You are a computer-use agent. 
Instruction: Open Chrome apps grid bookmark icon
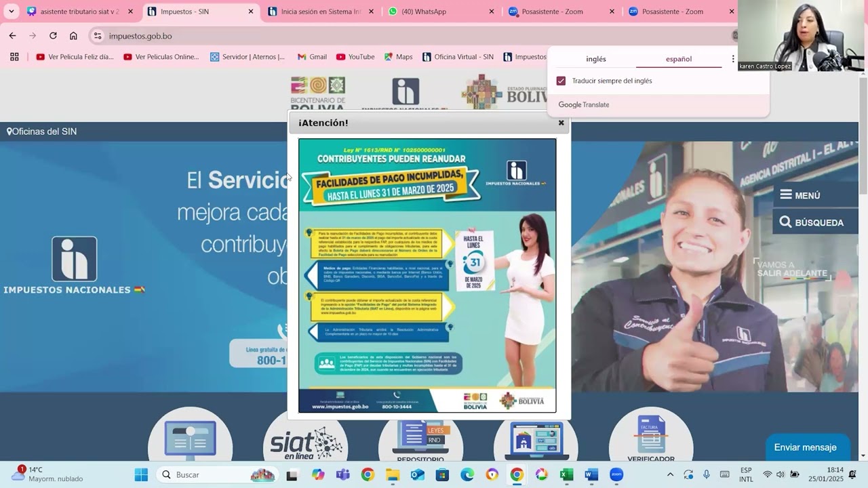tap(14, 57)
